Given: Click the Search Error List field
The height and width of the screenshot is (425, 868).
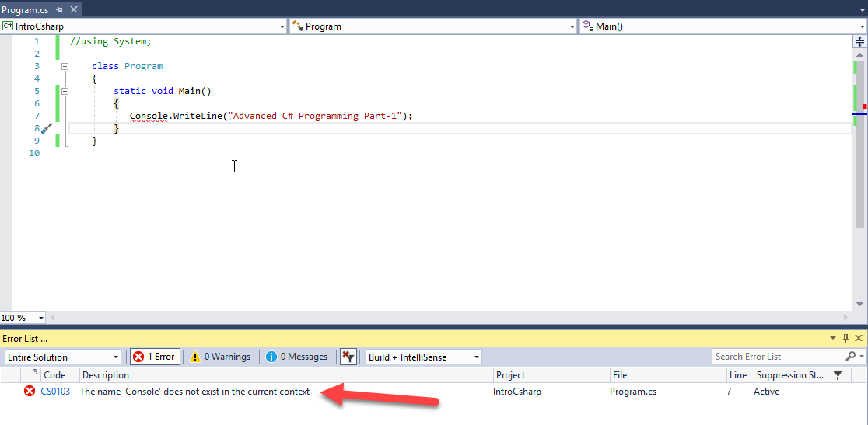Looking at the screenshot, I should [778, 357].
